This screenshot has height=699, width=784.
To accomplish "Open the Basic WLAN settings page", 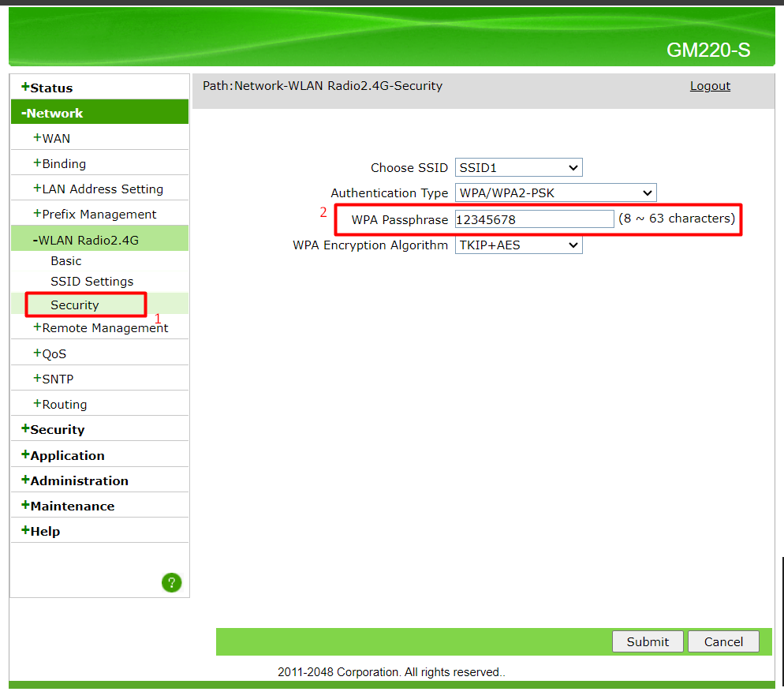I will pos(66,261).
